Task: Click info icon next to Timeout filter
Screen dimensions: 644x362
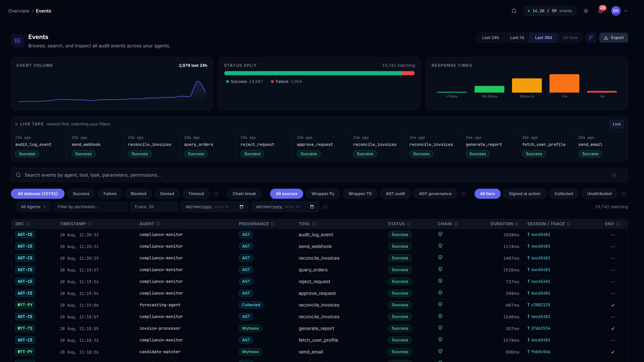Action: (216, 194)
